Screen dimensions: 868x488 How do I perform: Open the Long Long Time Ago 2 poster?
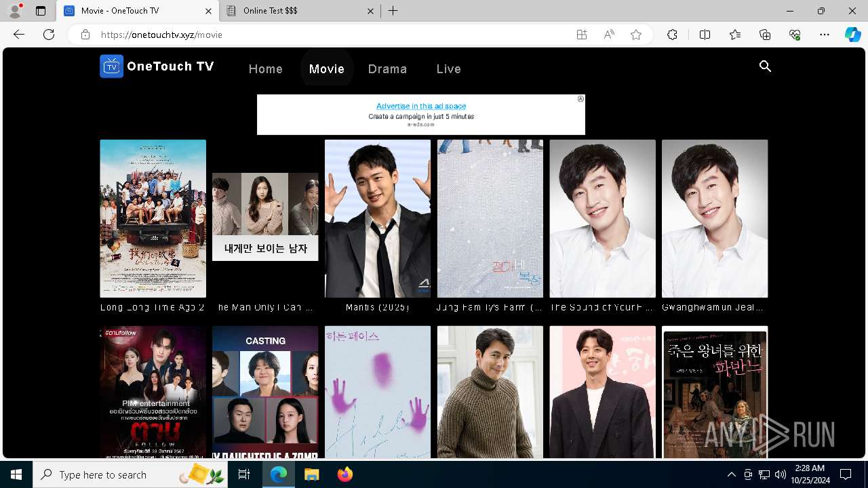153,218
